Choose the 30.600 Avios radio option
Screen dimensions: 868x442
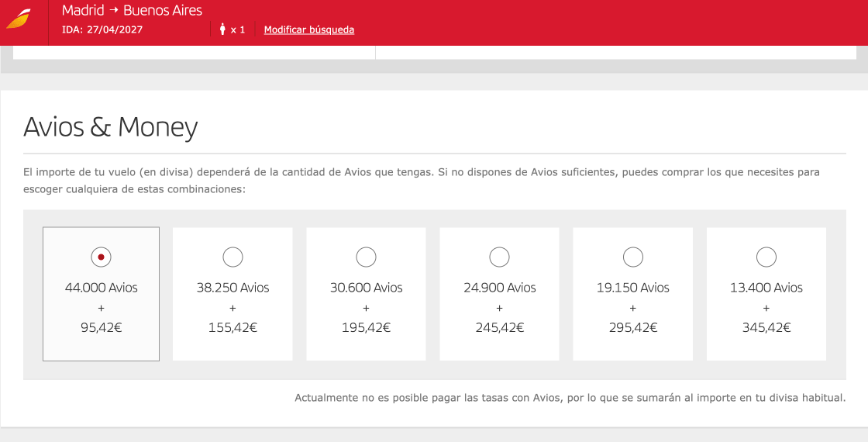[366, 257]
